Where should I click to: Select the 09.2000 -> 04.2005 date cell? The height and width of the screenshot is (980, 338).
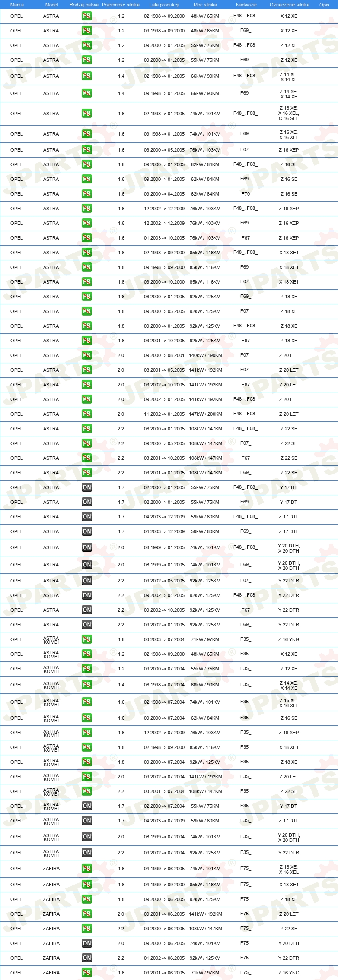tap(164, 194)
